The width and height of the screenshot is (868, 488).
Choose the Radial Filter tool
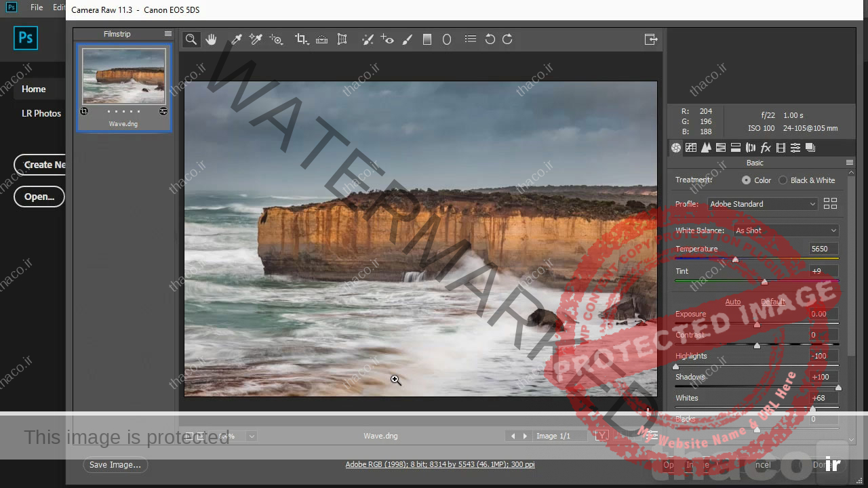pyautogui.click(x=447, y=39)
